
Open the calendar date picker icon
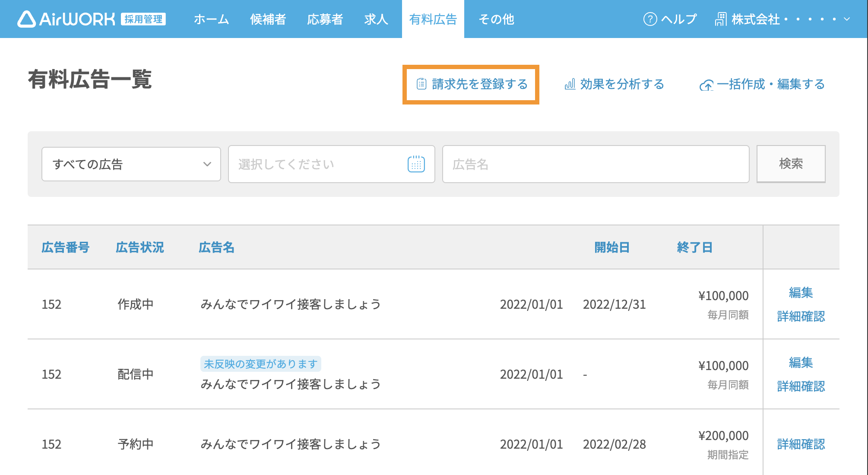click(x=416, y=164)
